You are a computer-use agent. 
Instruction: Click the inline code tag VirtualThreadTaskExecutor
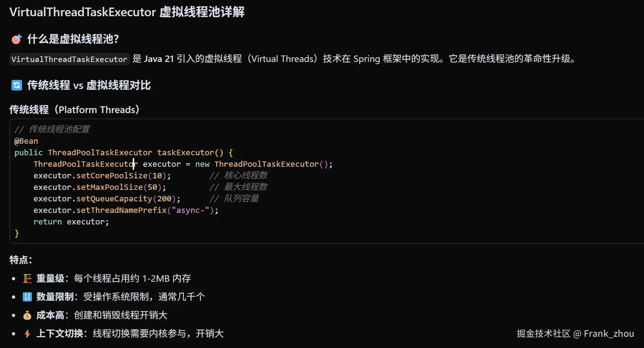tap(69, 59)
